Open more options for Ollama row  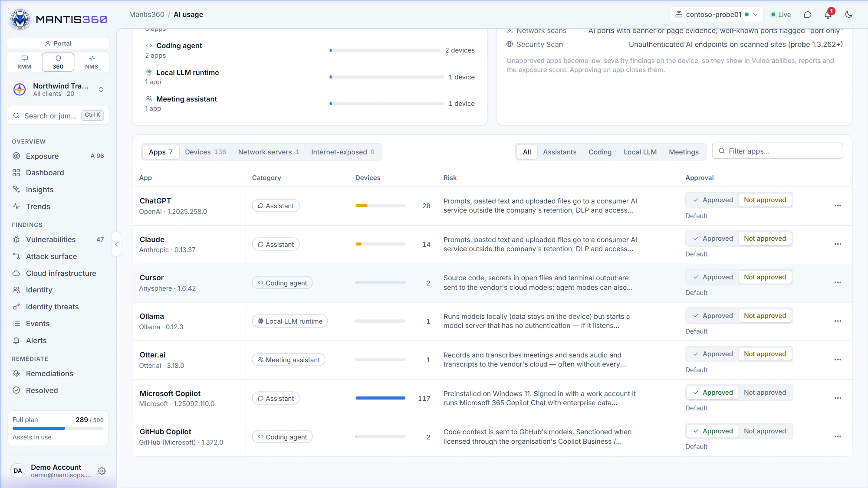(x=838, y=321)
